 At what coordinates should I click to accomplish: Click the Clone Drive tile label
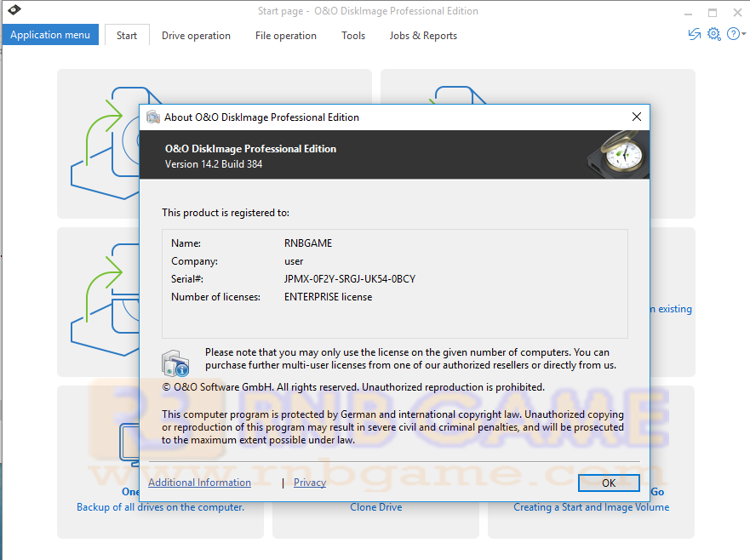376,507
